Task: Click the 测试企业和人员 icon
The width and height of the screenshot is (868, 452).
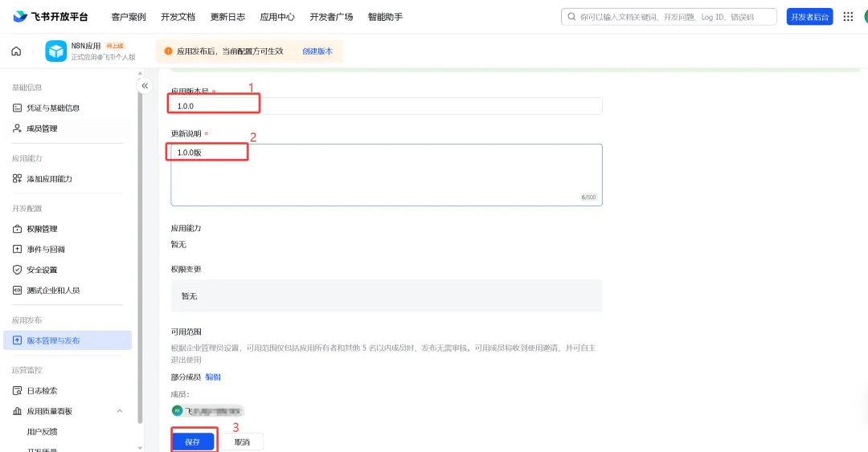Action: (x=17, y=290)
